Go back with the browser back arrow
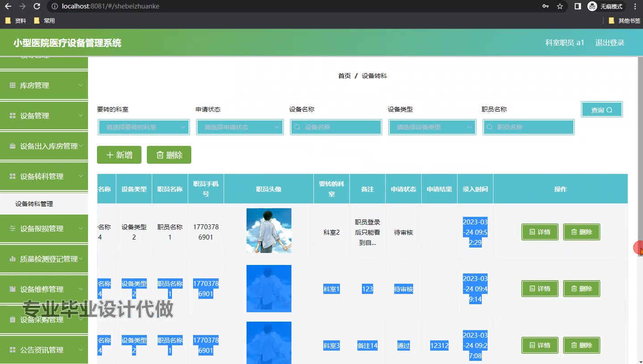The width and height of the screenshot is (643, 364). (8, 6)
